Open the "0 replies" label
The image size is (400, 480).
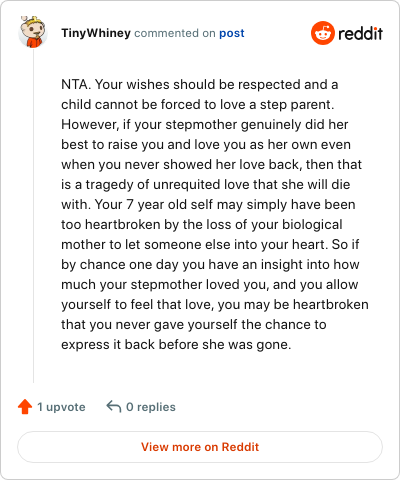pyautogui.click(x=151, y=407)
